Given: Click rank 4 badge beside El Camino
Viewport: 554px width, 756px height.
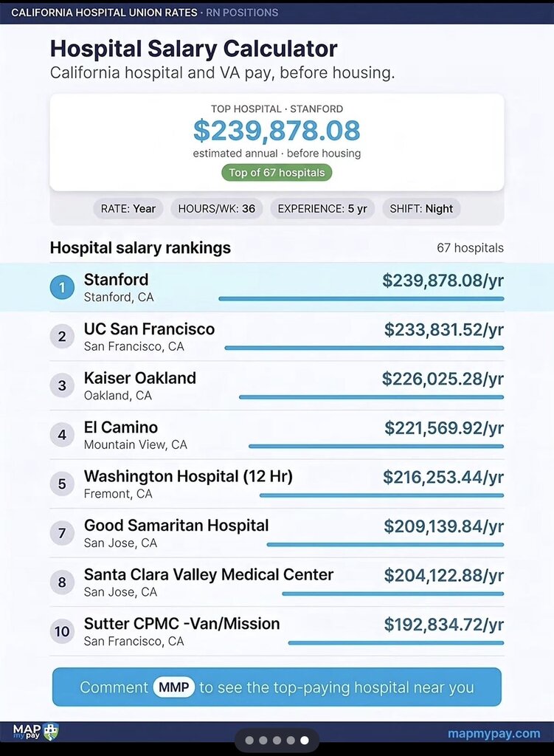Looking at the screenshot, I should (x=62, y=434).
